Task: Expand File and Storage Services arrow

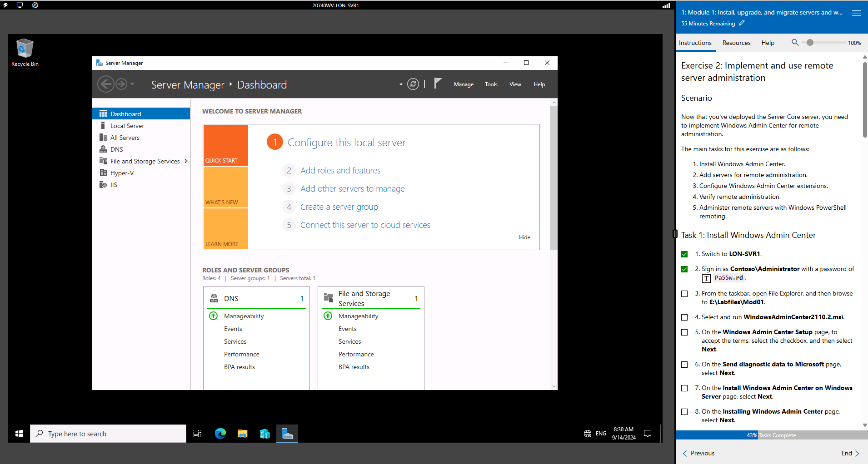Action: click(186, 161)
